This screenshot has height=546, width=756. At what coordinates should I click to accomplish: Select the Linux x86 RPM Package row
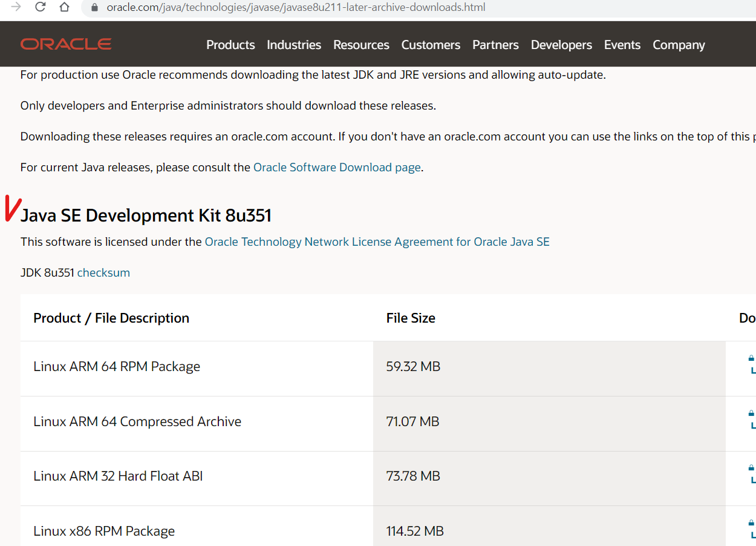point(388,526)
